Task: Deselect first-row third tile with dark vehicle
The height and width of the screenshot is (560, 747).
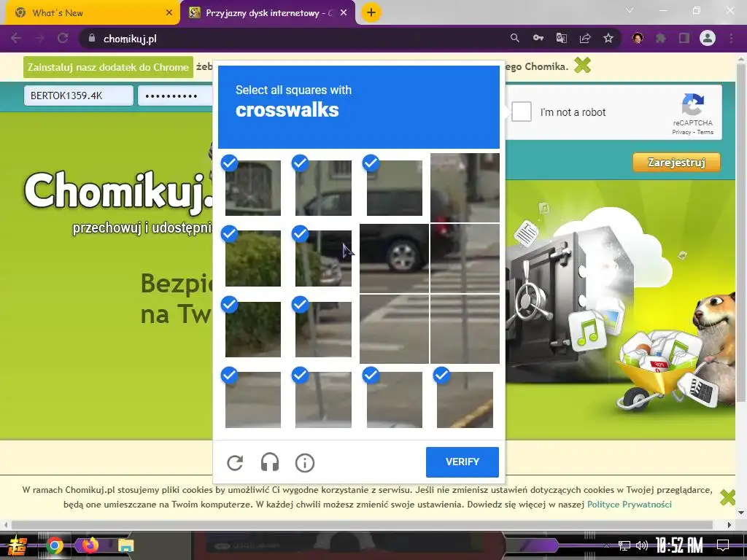Action: coord(394,187)
